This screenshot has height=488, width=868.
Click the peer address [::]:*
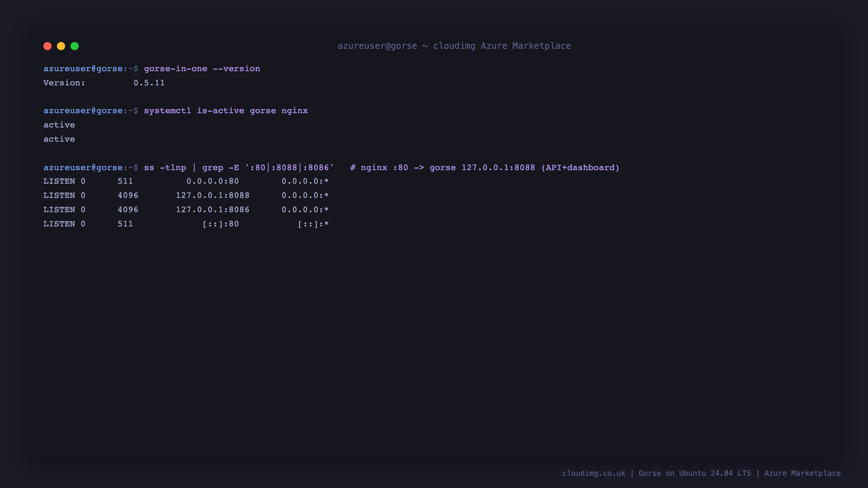313,224
